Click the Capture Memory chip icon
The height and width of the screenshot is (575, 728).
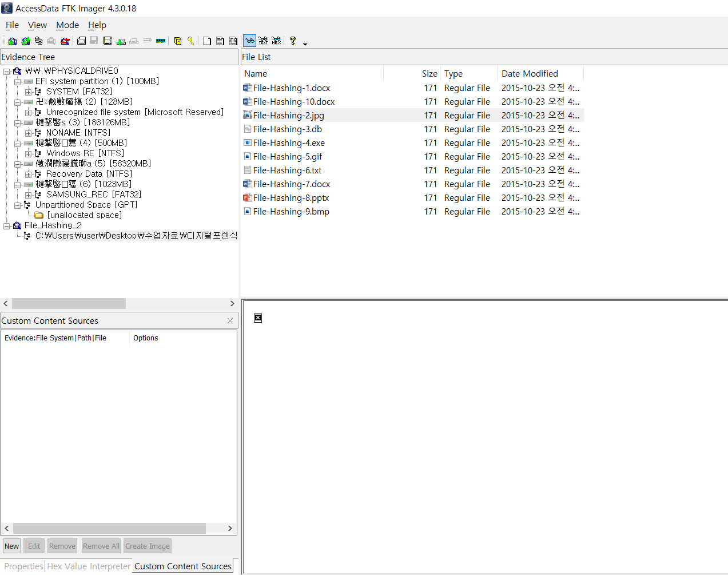[x=161, y=41]
